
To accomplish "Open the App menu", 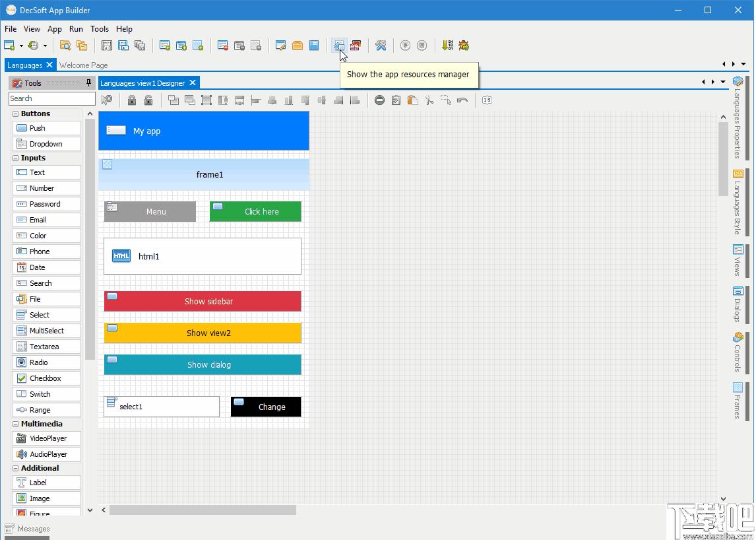I will click(55, 29).
